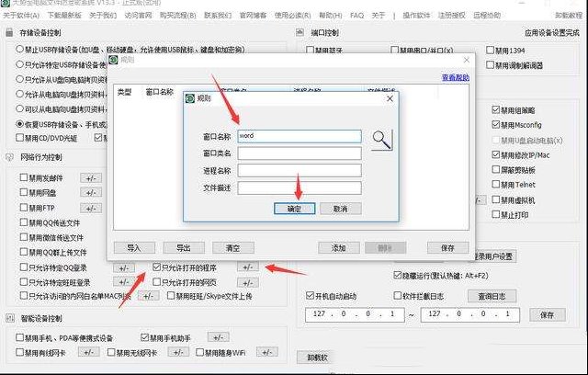Click the green icon of the front 规则 dialog
The height and width of the screenshot is (375, 588).
(190, 98)
